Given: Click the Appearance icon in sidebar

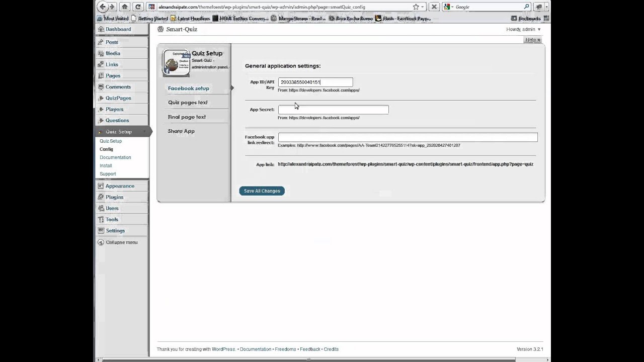Looking at the screenshot, I should coord(101,186).
